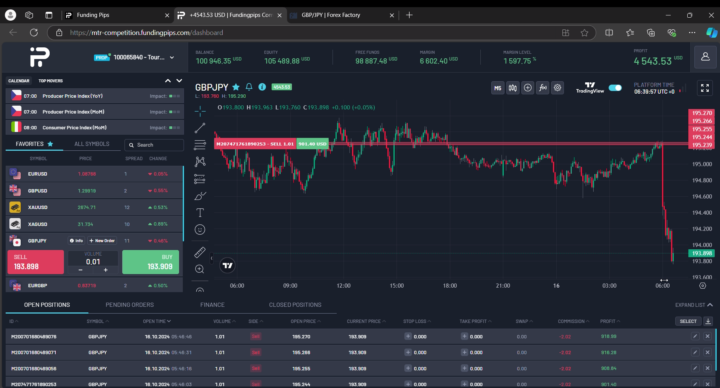Select the Text annotation tool
Image resolution: width=720 pixels, height=388 pixels.
pyautogui.click(x=200, y=213)
